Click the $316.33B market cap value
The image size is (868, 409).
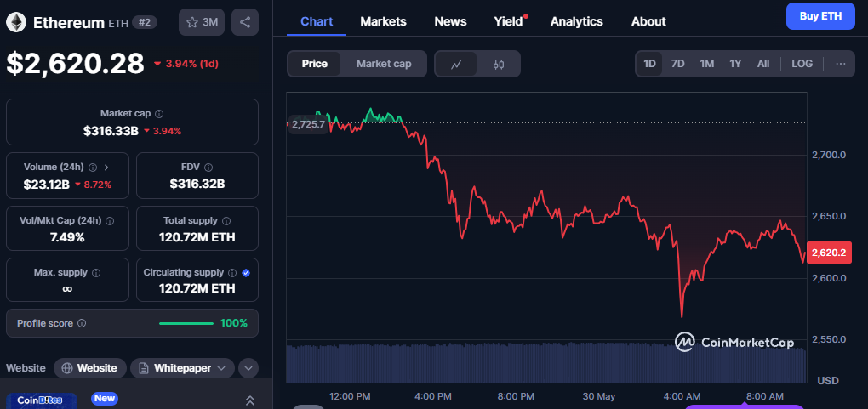point(111,131)
